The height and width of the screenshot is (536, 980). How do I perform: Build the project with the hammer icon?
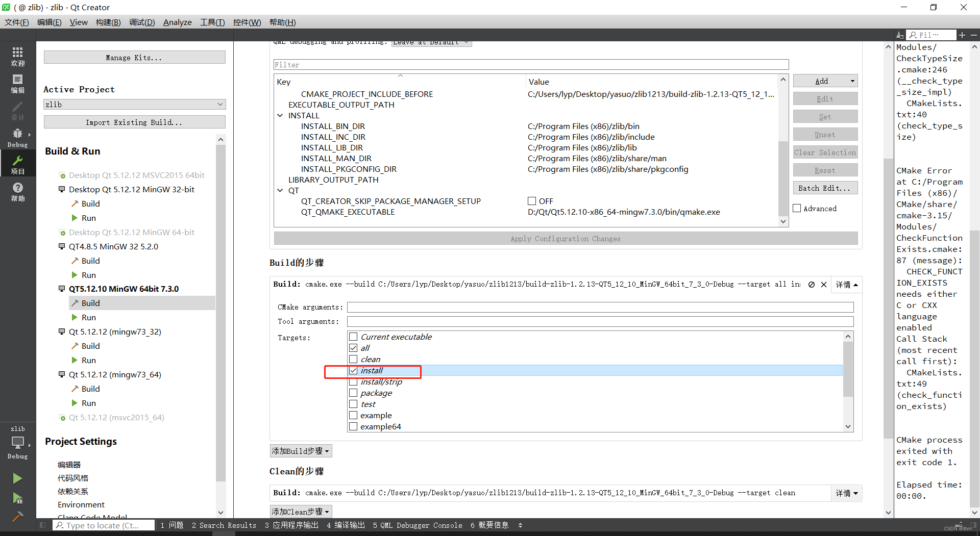tap(17, 517)
